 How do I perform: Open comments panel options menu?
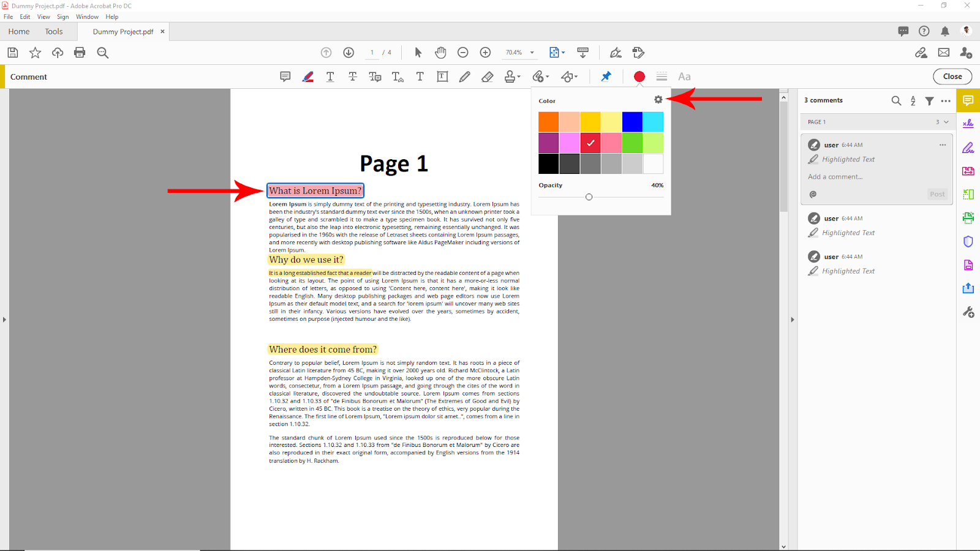click(x=946, y=100)
